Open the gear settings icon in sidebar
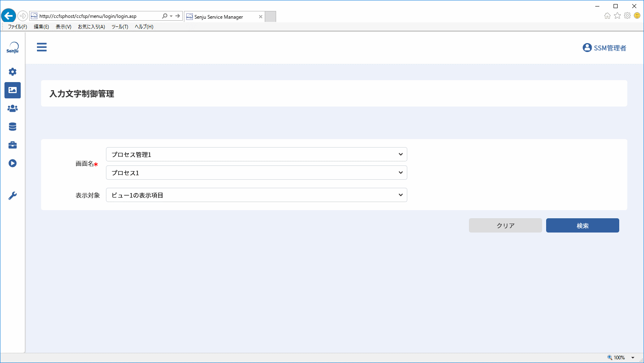Image resolution: width=644 pixels, height=363 pixels. tap(13, 72)
